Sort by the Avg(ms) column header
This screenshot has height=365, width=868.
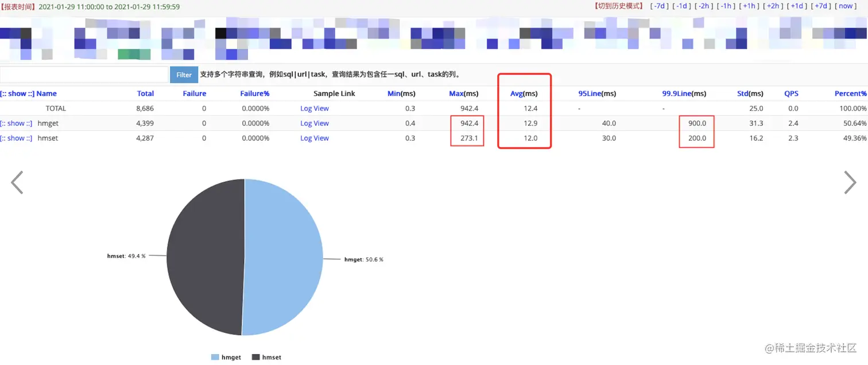(x=524, y=94)
